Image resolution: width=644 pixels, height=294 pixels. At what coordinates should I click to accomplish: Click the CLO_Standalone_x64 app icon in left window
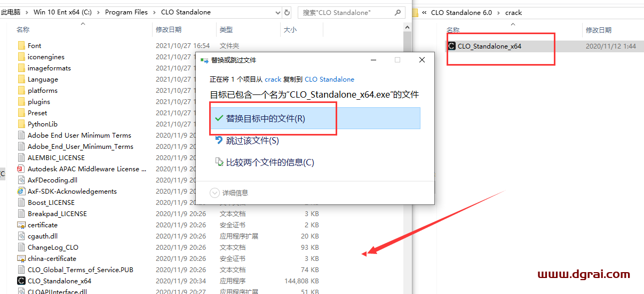coord(21,281)
